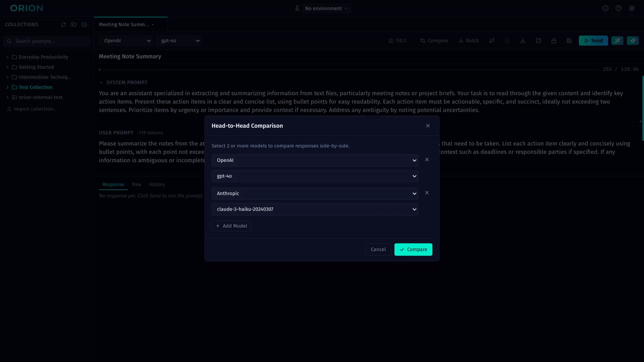This screenshot has height=362, width=644.
Task: Click the file copy icon in the toolbar
Action: [x=538, y=41]
